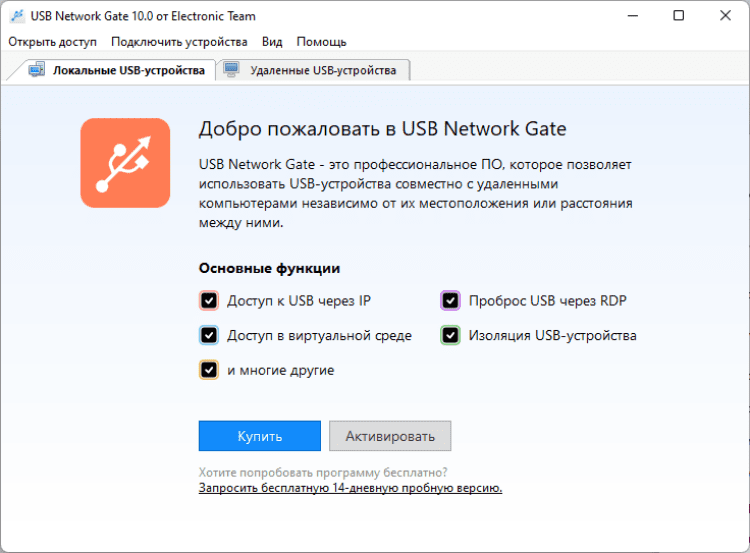Toggle the "Доступ в виртуальной среде" checkbox
This screenshot has height=553, width=750.
[x=209, y=336]
